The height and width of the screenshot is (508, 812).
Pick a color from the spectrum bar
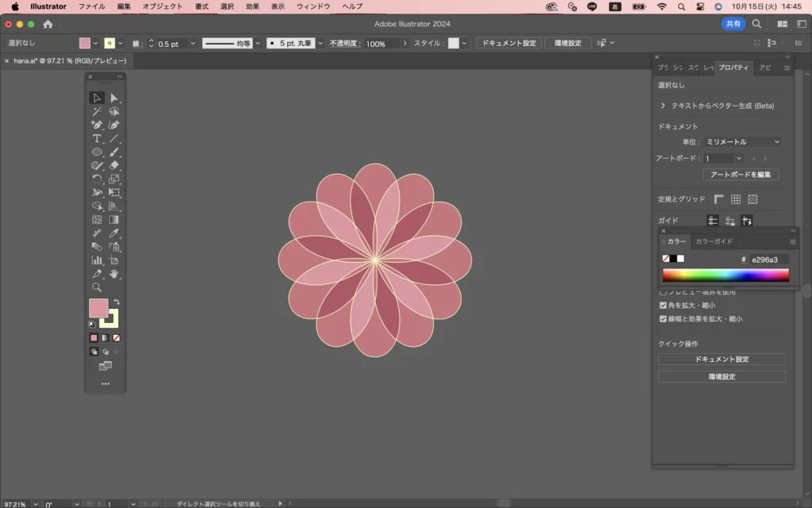(x=726, y=275)
